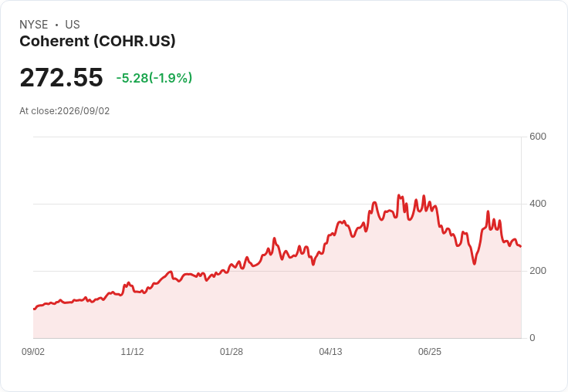Viewport: 568px width, 392px height.
Task: Click the pink shaded area under the line
Action: [254, 308]
